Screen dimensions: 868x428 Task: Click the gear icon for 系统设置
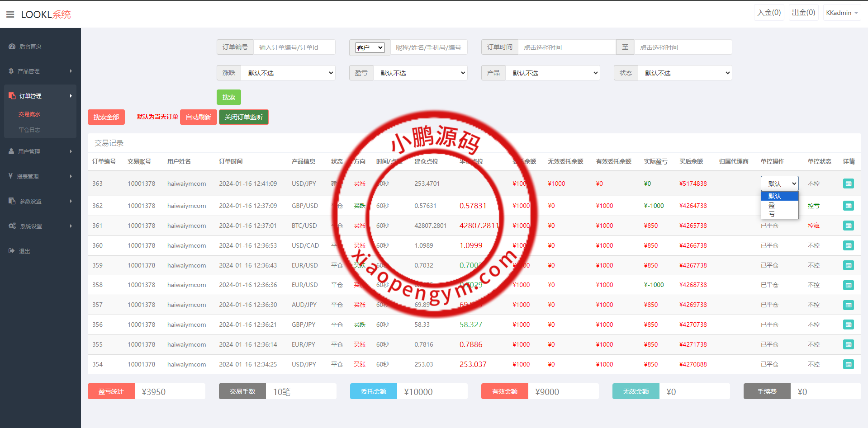click(12, 226)
